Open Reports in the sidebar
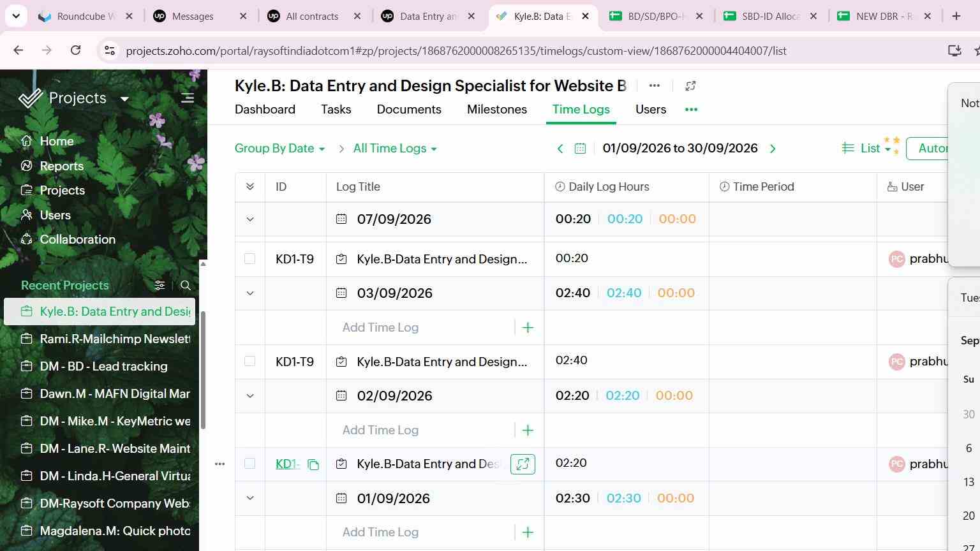 click(x=61, y=166)
